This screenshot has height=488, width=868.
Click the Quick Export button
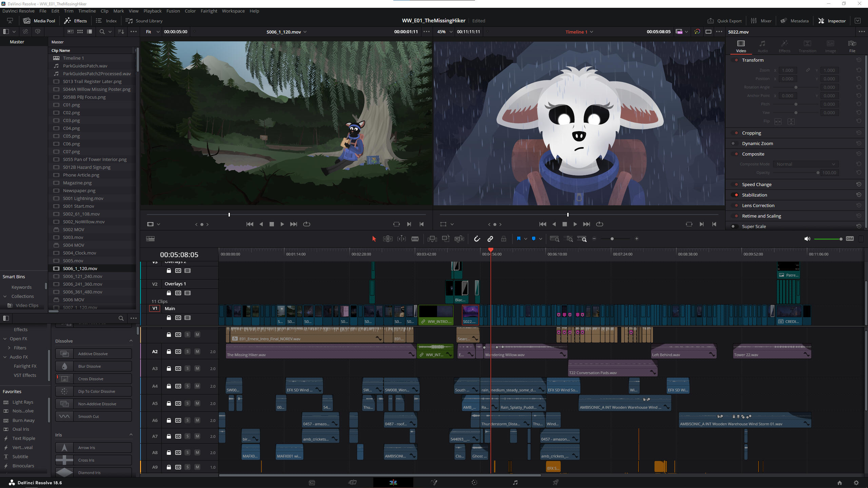click(x=725, y=21)
